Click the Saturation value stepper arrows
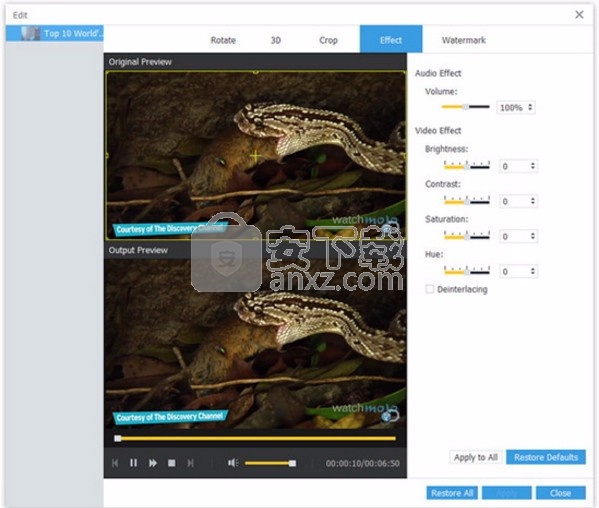 (x=533, y=236)
